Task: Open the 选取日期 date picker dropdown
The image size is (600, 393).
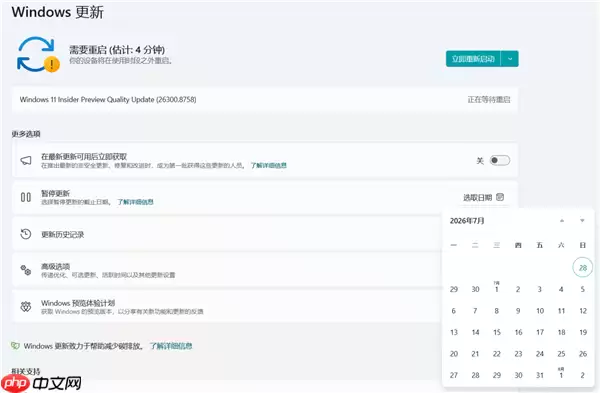Action: point(483,197)
